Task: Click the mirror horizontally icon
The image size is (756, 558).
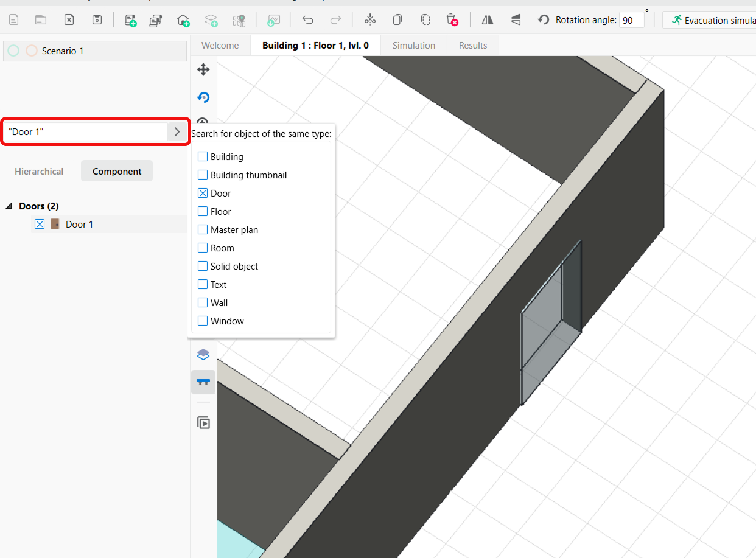Action: click(488, 20)
